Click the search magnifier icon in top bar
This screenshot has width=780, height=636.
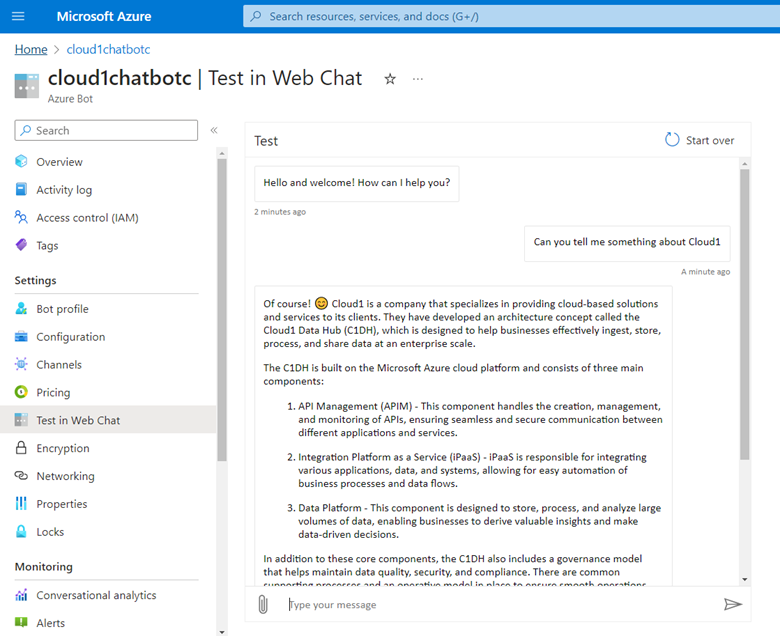pyautogui.click(x=256, y=16)
